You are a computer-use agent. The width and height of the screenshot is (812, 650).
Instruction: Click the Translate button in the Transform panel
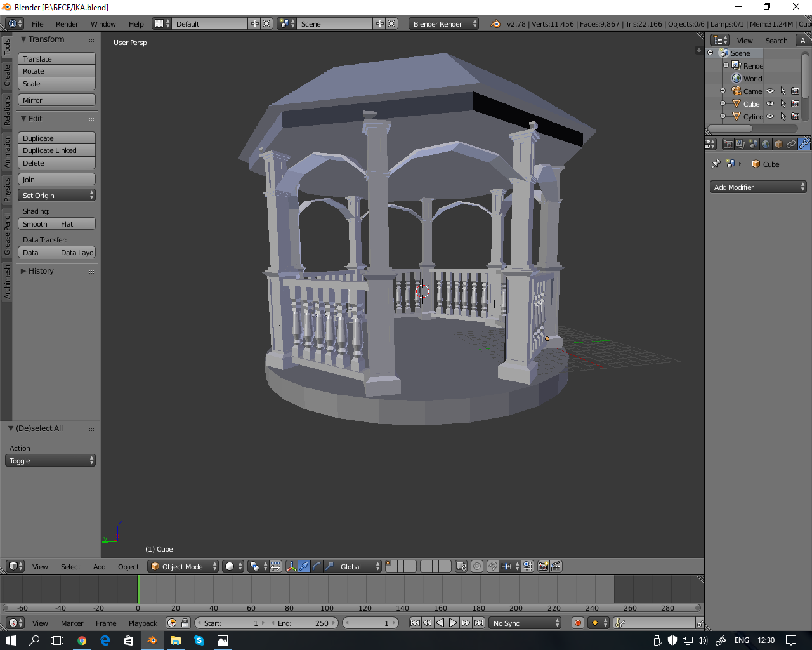[56, 58]
